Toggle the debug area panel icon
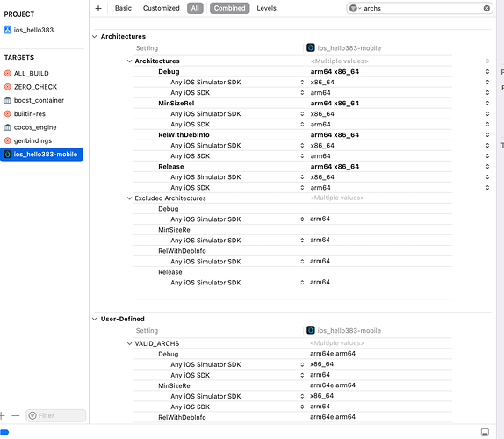This screenshot has height=439, width=504. point(485,432)
